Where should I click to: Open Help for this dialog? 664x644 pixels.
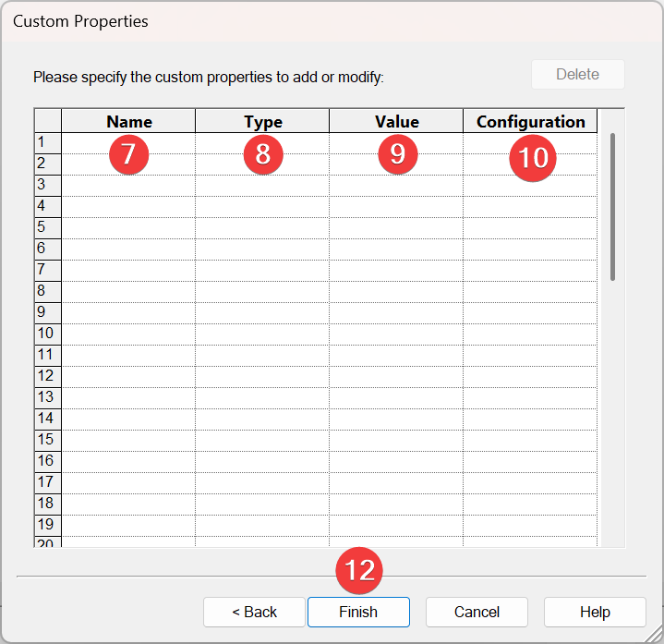tap(595, 612)
